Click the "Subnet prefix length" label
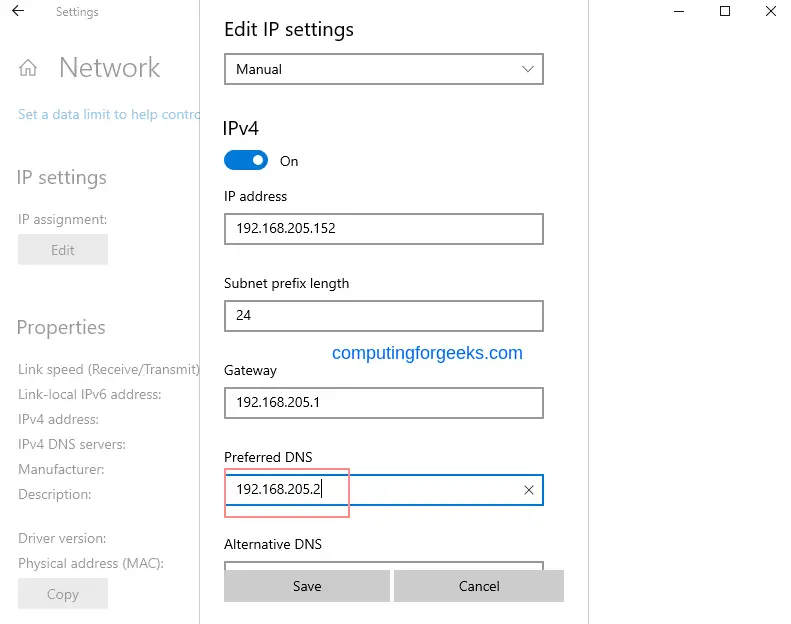This screenshot has height=624, width=791. [287, 283]
